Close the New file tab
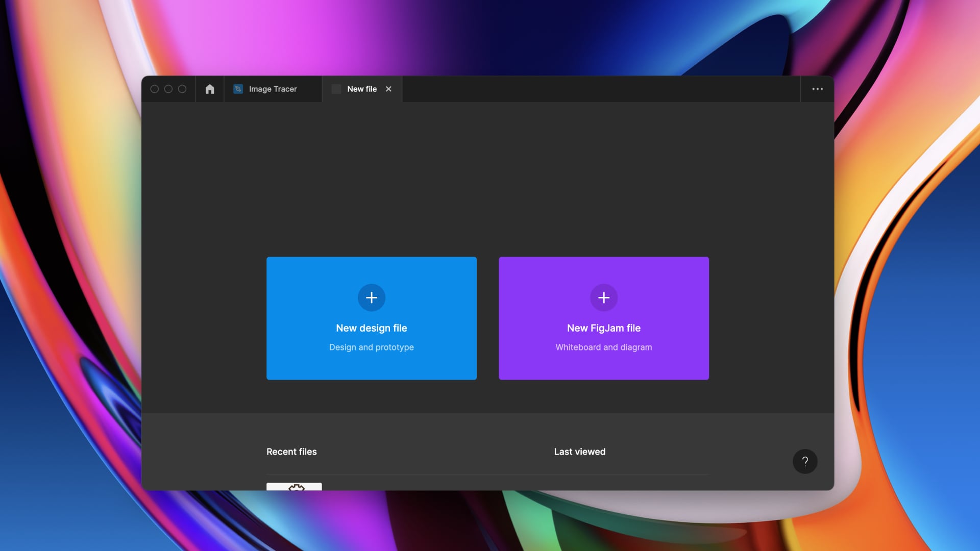Screen dimensions: 980x551 point(388,89)
